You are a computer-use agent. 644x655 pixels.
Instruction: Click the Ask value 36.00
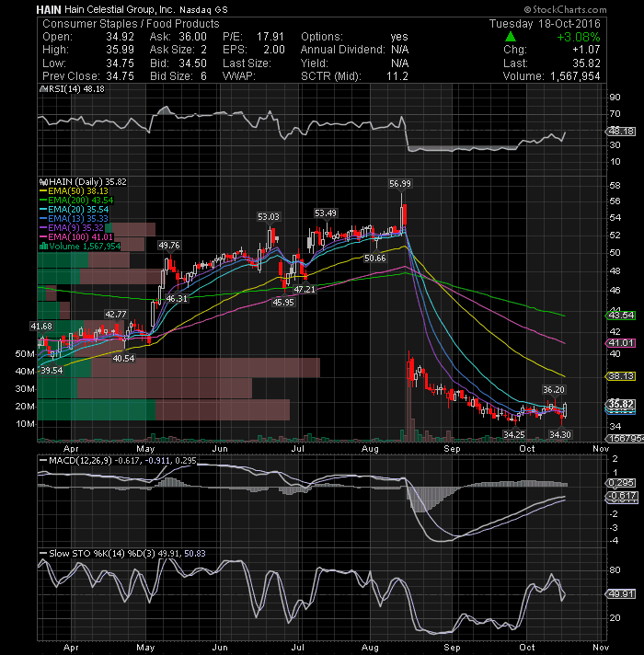192,37
